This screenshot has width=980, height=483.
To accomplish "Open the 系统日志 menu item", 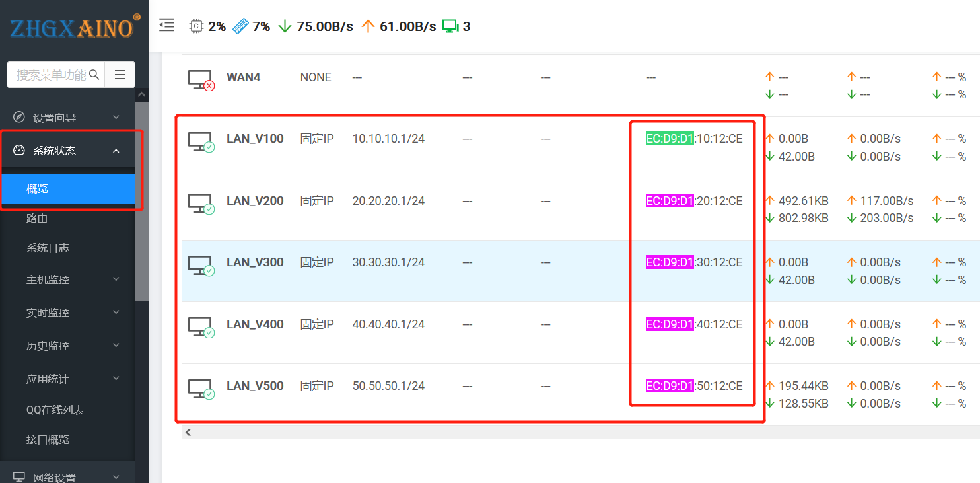I will (48, 248).
